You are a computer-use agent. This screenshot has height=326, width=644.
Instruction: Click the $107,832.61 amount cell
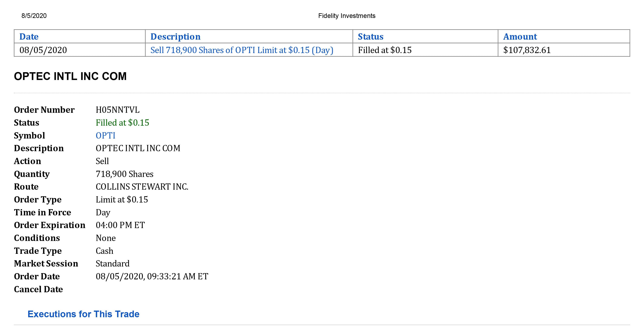coord(527,50)
